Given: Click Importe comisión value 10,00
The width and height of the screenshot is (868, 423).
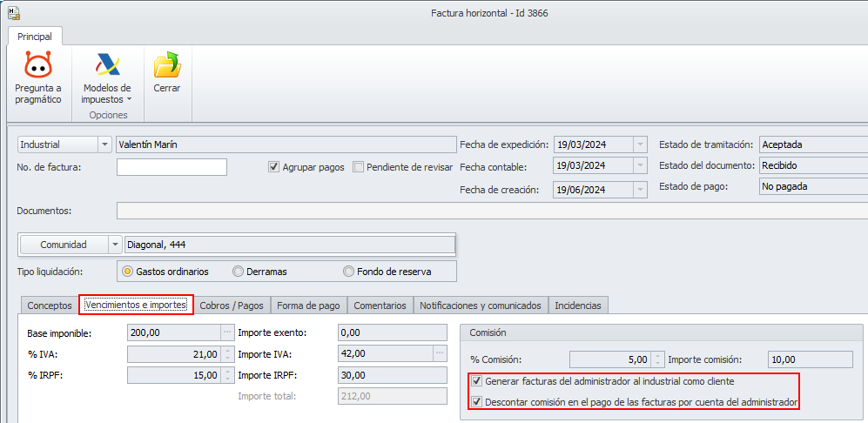Looking at the screenshot, I should (x=811, y=359).
